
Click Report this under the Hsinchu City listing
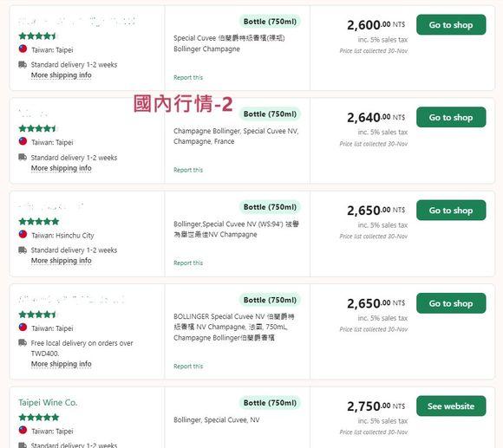coord(188,263)
